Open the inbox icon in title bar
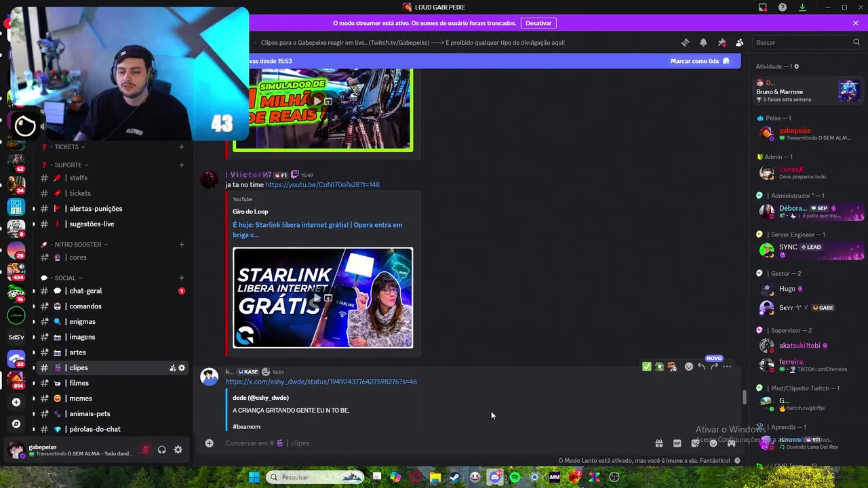The width and height of the screenshot is (868, 488). coord(763,7)
